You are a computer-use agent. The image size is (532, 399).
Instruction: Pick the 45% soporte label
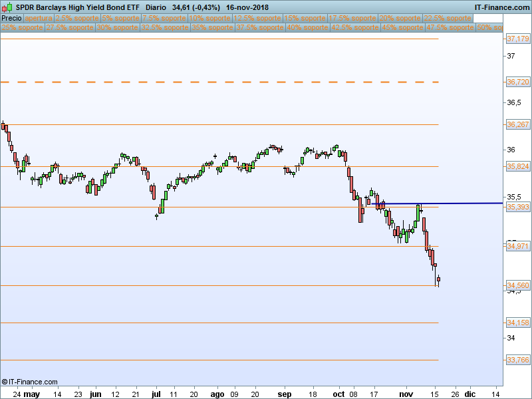[402, 27]
